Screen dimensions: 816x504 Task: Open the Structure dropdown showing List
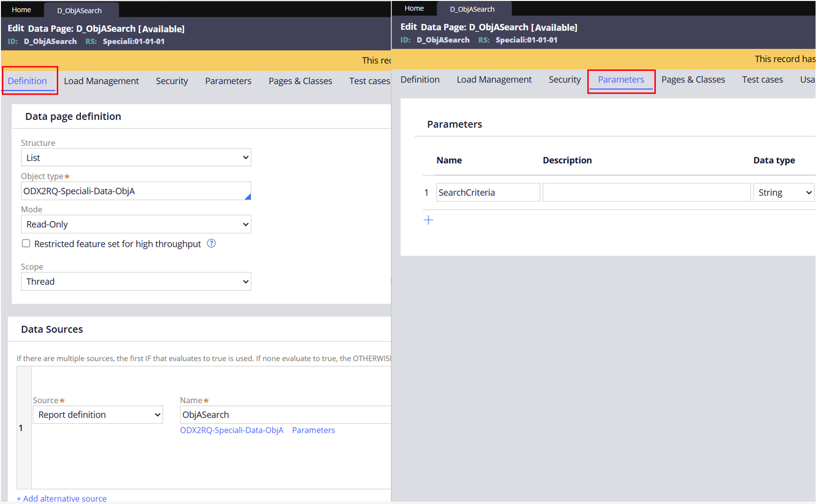click(x=136, y=158)
